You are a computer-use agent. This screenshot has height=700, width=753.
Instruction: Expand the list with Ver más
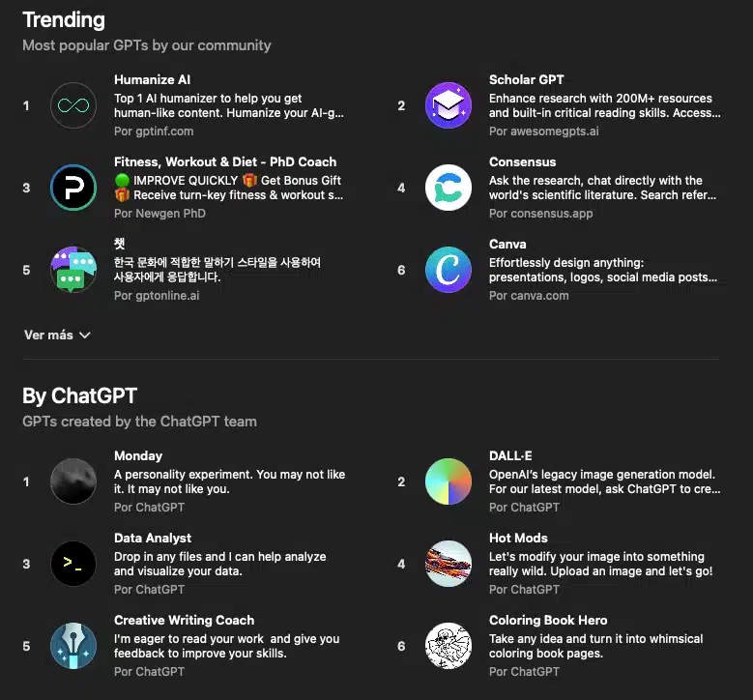48,335
